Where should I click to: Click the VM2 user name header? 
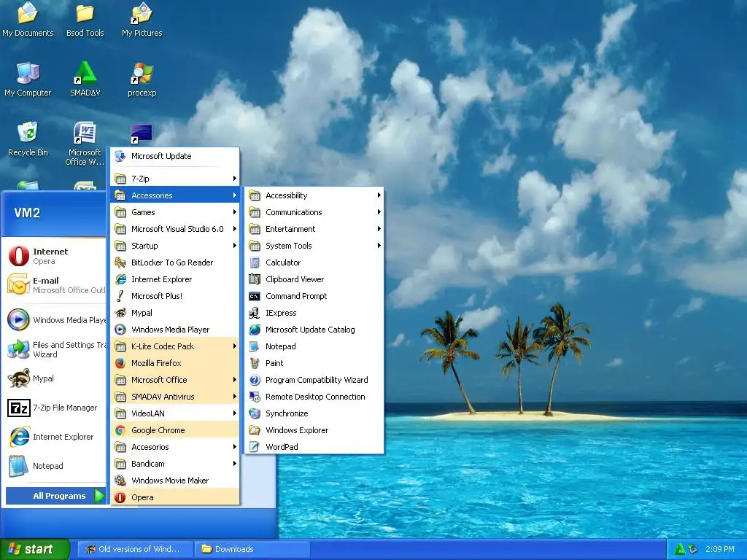[x=27, y=212]
